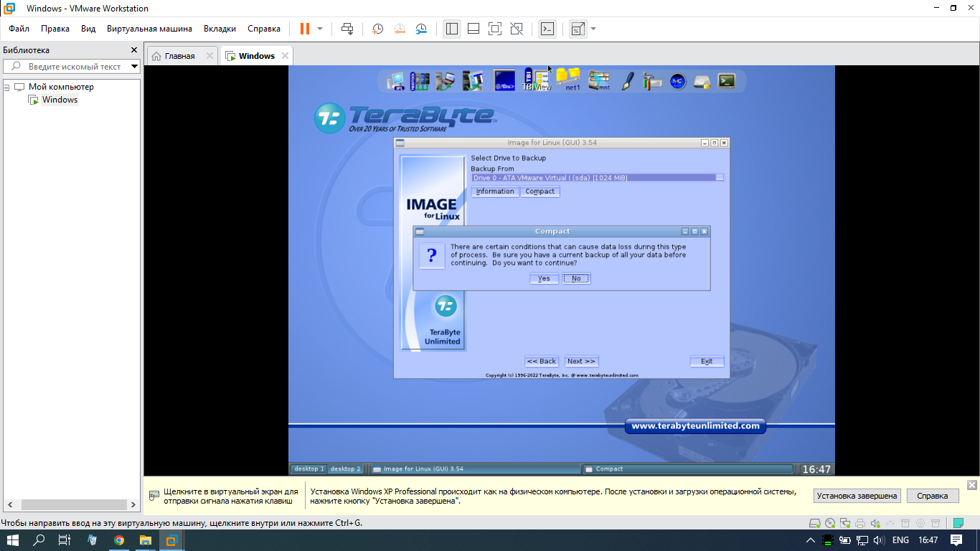Screen dimensions: 980x551
Task: Take a snapshot of the virtual machine
Action: tap(377, 29)
